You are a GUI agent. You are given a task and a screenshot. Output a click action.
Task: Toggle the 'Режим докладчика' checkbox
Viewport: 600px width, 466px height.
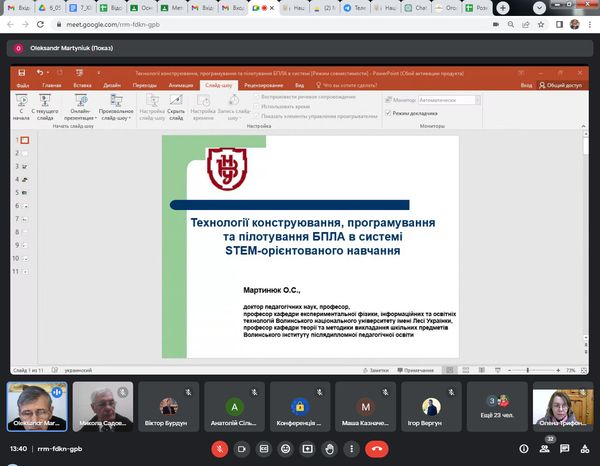(389, 114)
